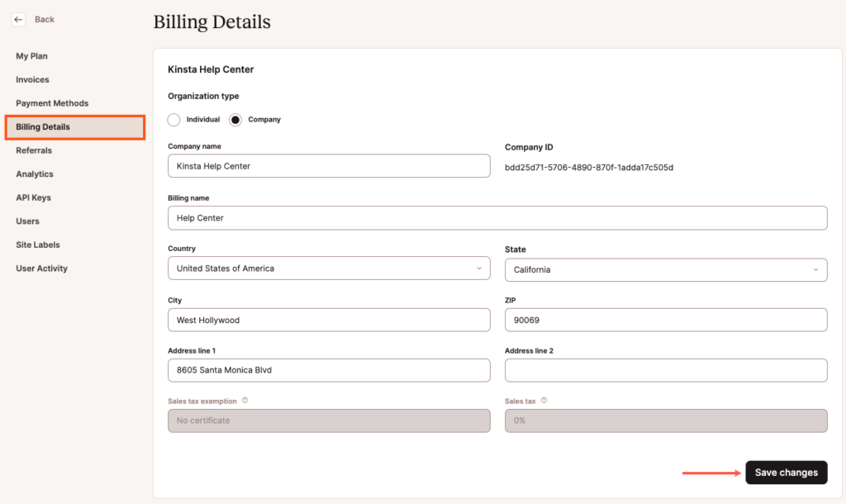The height and width of the screenshot is (504, 846).
Task: Go to My Plan section
Action: point(31,55)
